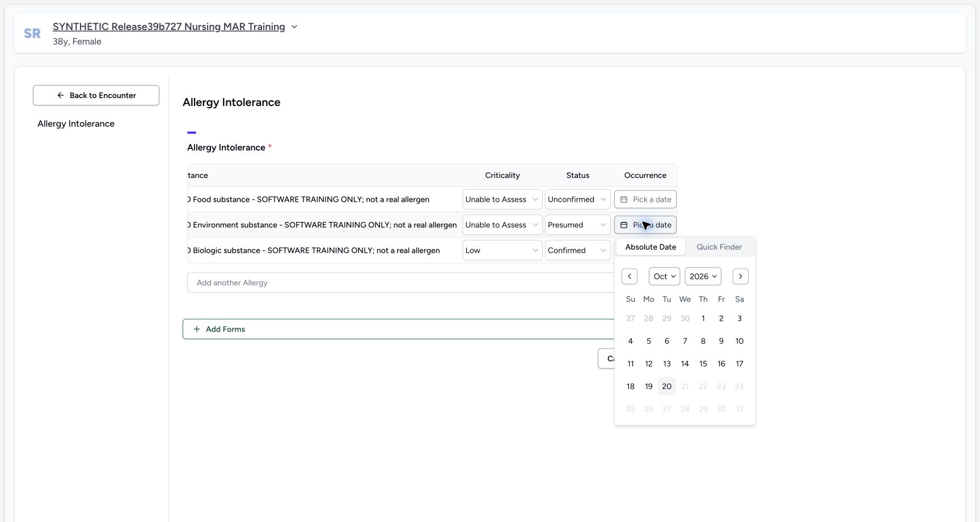Open Biologic substance criticality dropdown
This screenshot has width=980, height=522.
[502, 251]
